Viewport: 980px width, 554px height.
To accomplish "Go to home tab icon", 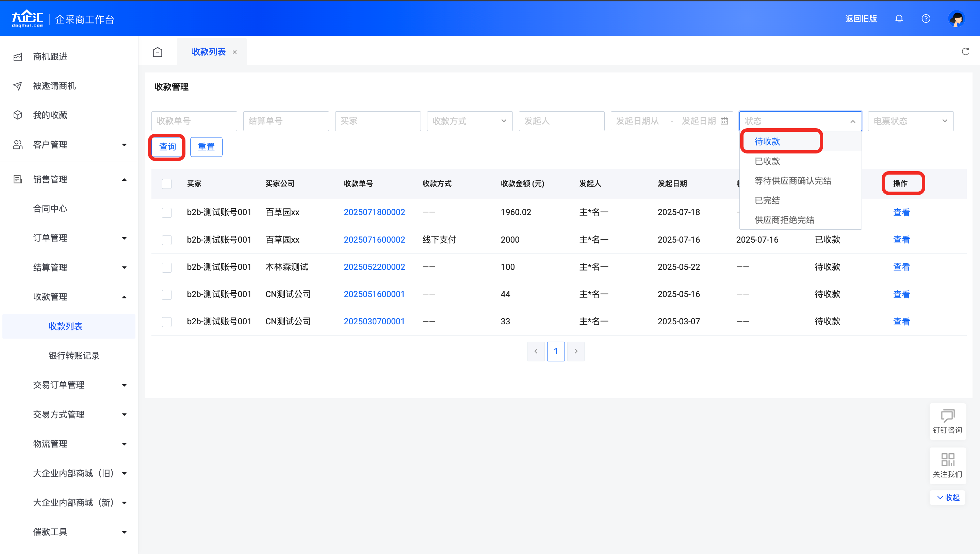I will click(x=158, y=52).
